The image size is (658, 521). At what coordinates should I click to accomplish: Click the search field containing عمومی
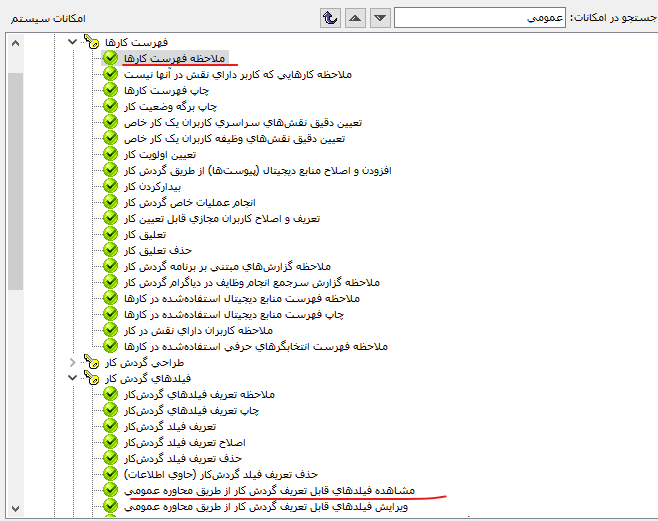click(480, 17)
